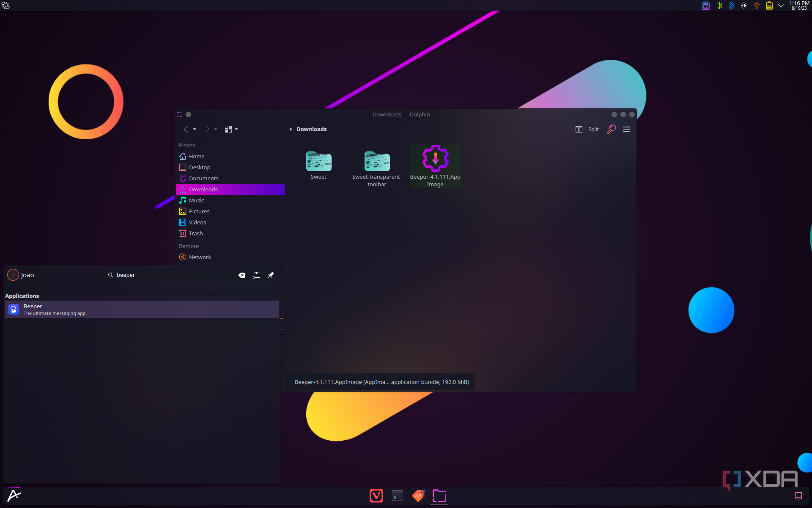Select Downloads in Places sidebar
Screen dimensions: 812x508
pos(230,189)
